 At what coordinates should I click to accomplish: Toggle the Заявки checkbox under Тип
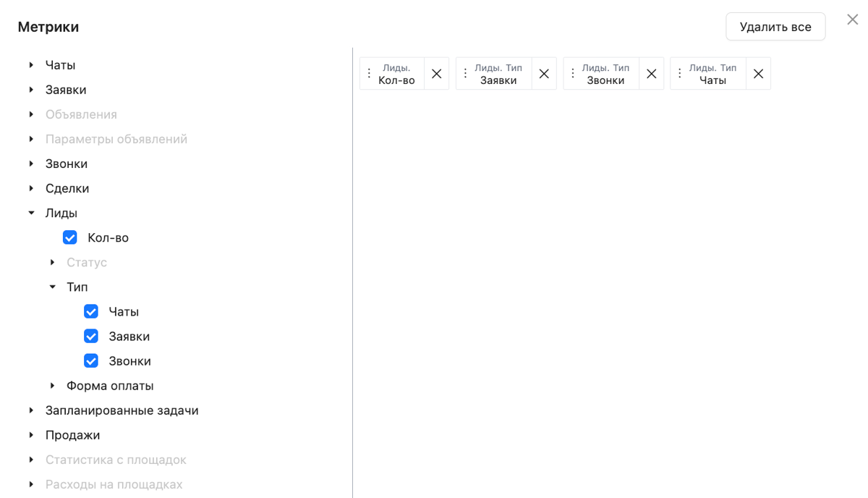coord(91,336)
